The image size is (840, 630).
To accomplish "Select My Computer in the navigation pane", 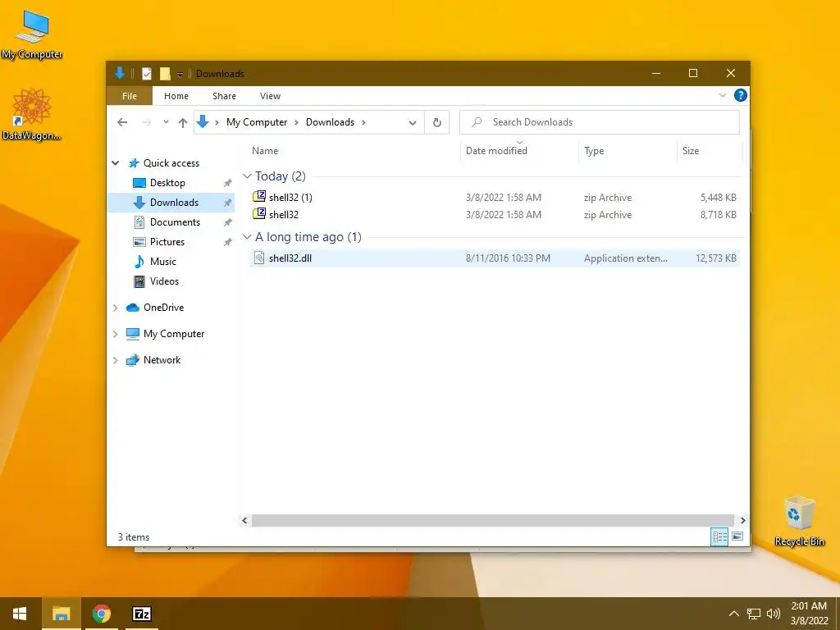I will click(174, 334).
